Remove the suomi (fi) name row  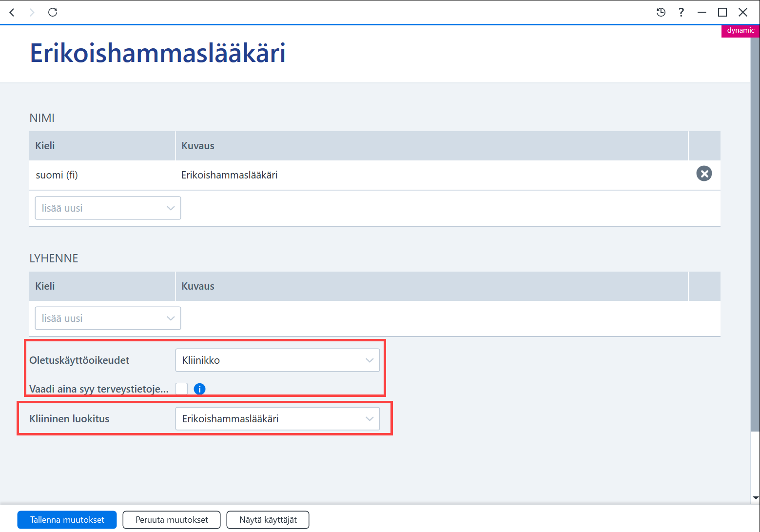(x=704, y=174)
